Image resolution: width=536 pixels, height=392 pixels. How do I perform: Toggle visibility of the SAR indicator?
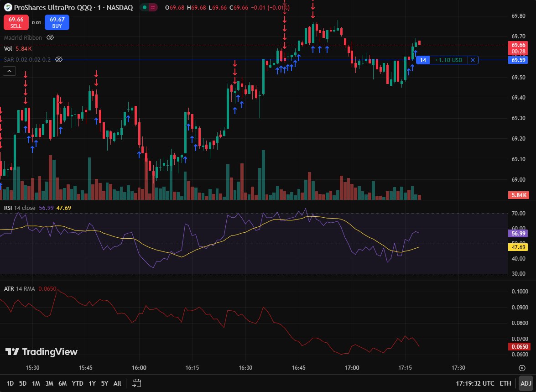(x=58, y=59)
